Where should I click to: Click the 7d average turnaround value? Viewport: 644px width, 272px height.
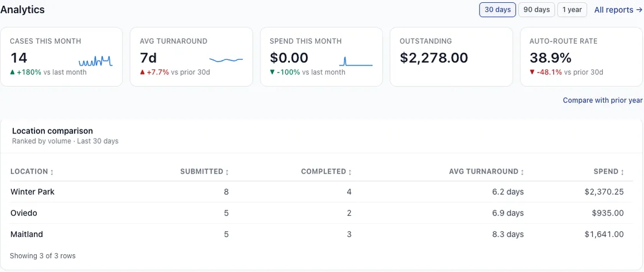tap(148, 58)
